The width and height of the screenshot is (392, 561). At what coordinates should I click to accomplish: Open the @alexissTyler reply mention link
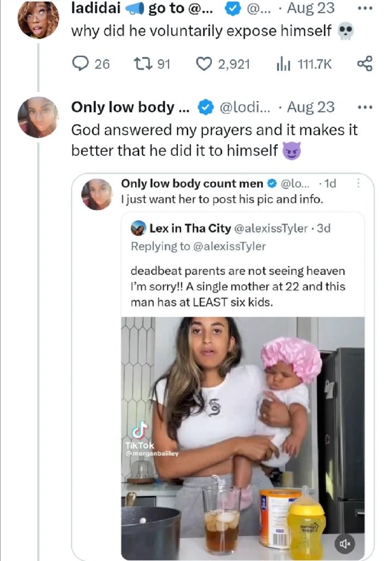coord(229,246)
